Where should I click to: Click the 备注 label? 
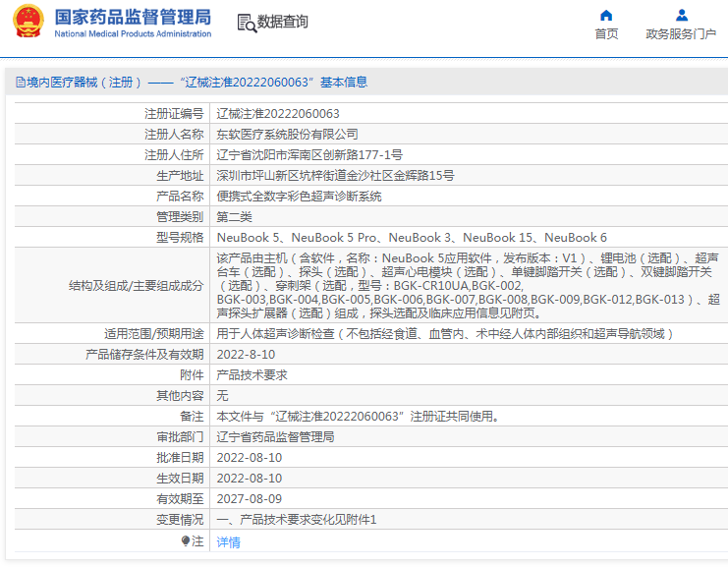[192, 417]
